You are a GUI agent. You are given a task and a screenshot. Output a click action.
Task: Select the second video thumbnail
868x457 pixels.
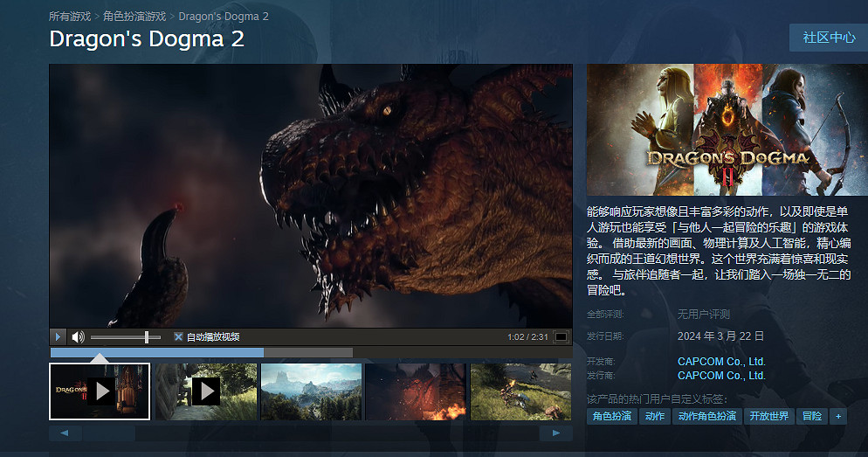[x=204, y=391]
